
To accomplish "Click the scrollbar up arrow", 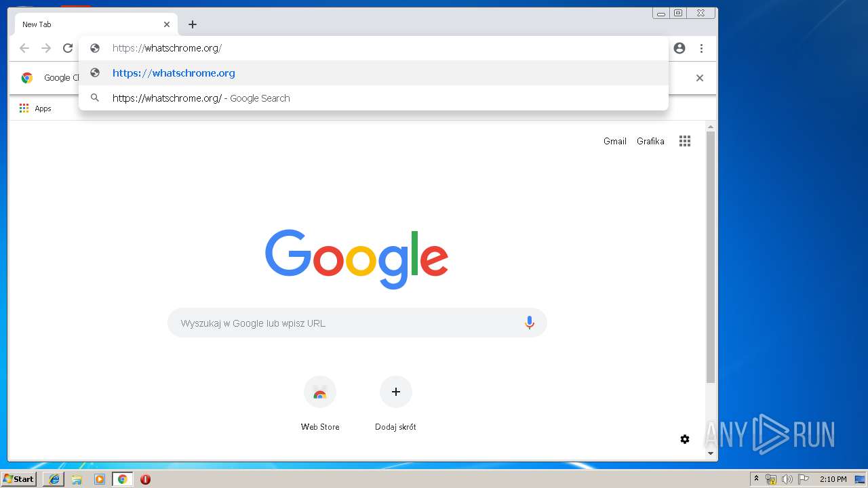I will (x=711, y=127).
